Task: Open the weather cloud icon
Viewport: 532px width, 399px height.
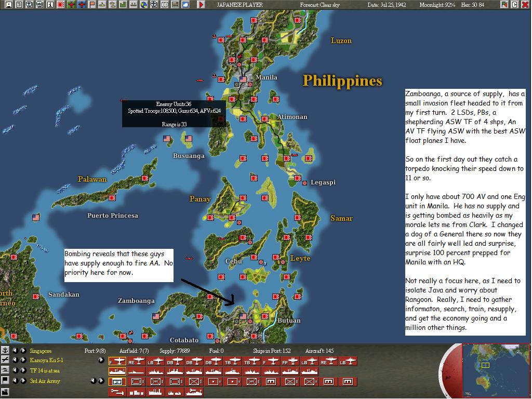Action: click(x=185, y=4)
